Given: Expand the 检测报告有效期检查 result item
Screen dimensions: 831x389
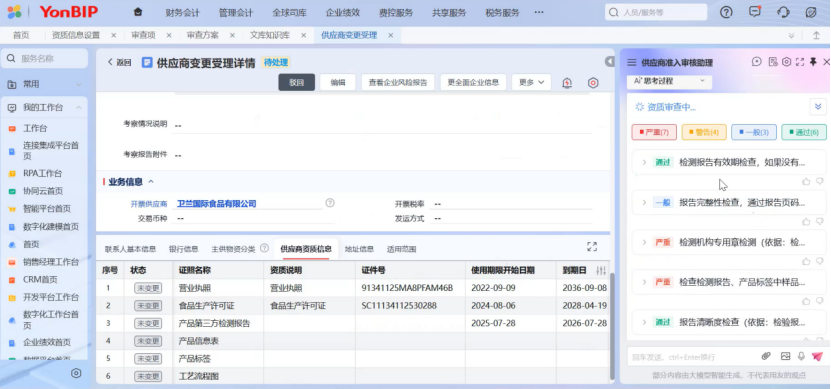Looking at the screenshot, I should click(x=644, y=162).
